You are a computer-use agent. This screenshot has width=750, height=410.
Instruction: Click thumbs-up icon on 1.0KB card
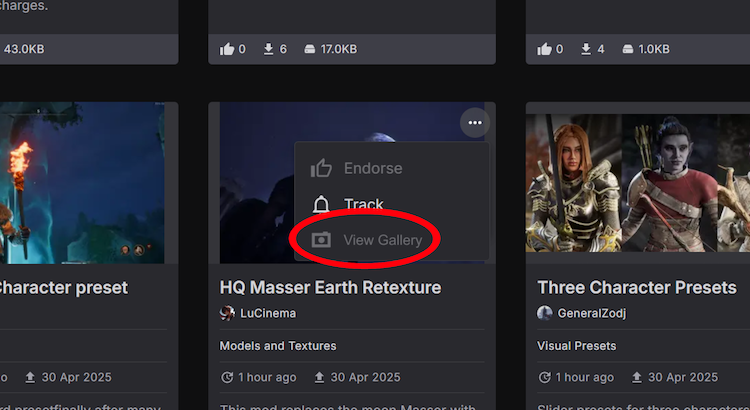544,49
